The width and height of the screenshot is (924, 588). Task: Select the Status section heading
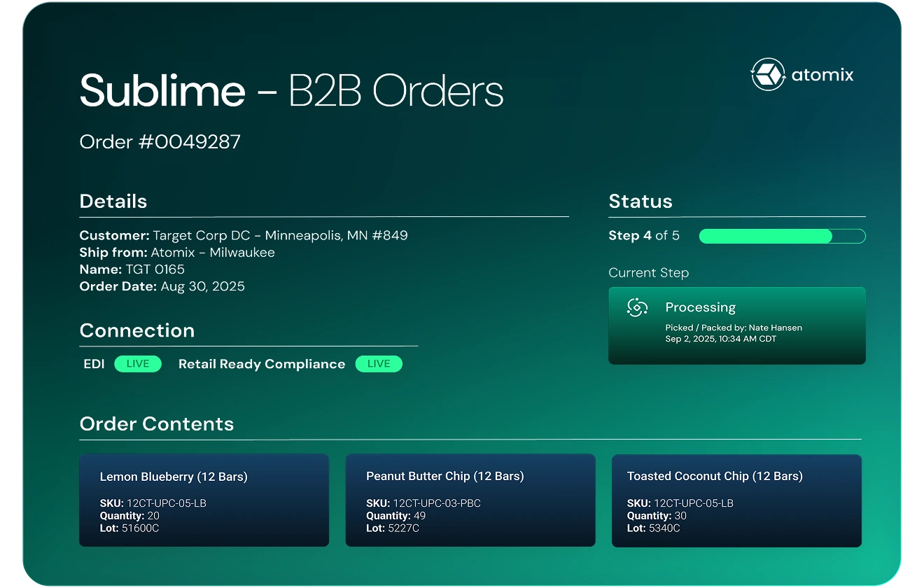click(x=640, y=202)
